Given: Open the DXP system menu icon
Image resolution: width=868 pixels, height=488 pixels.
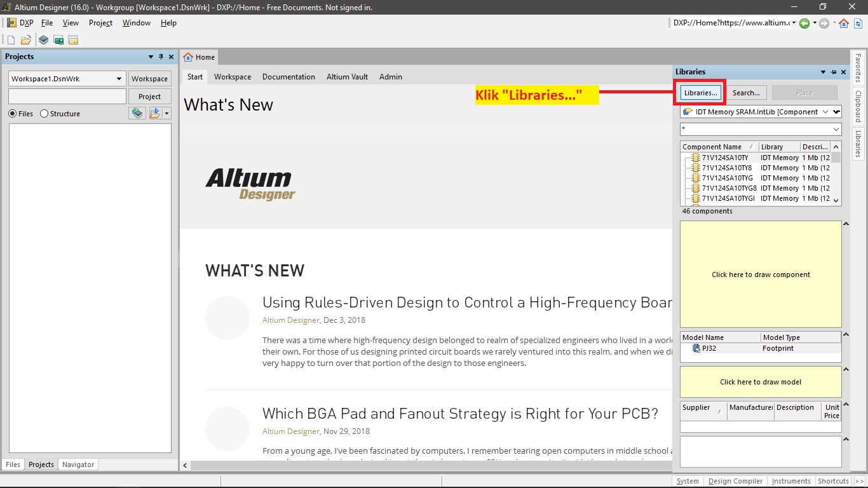Looking at the screenshot, I should [x=11, y=23].
